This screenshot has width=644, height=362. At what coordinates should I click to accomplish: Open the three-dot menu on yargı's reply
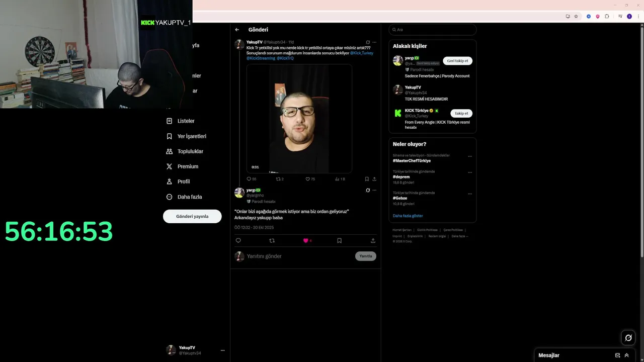(374, 191)
